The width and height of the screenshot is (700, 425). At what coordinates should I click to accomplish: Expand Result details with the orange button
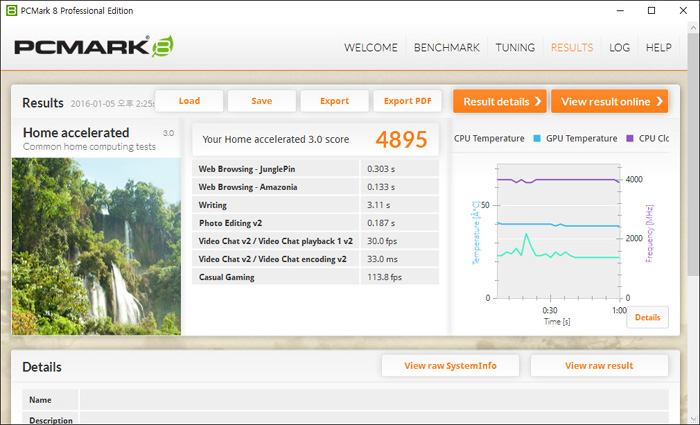499,101
